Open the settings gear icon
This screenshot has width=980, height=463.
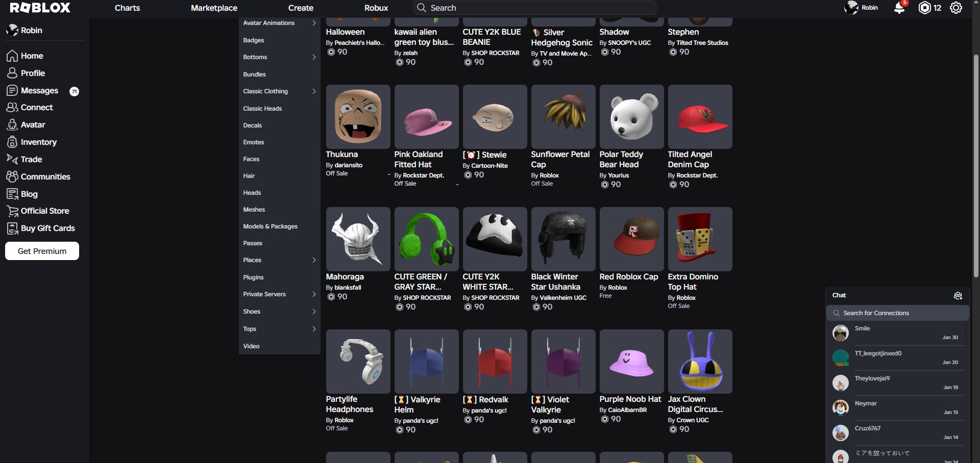955,8
